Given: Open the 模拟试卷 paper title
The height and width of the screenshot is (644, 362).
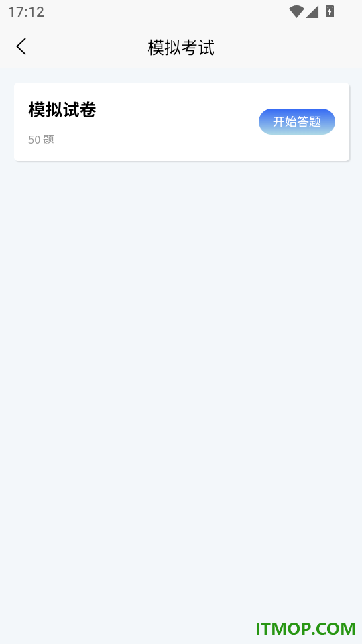Looking at the screenshot, I should tap(62, 110).
